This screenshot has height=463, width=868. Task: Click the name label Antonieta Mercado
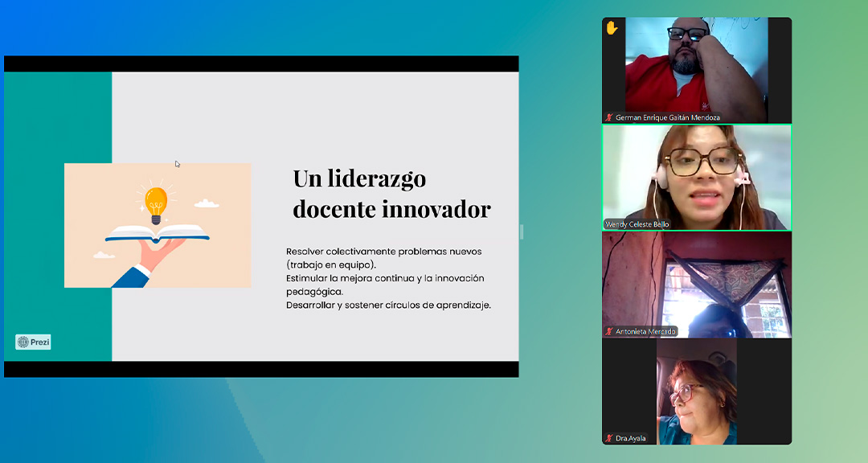645,331
